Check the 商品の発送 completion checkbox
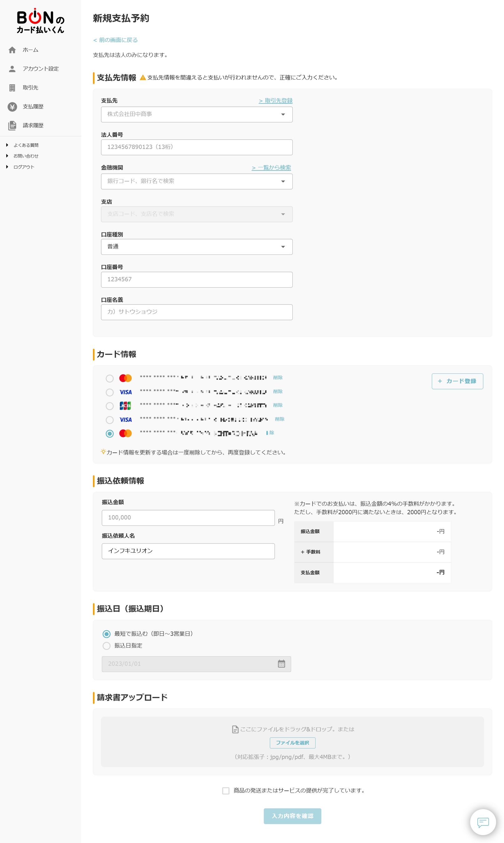 (226, 791)
